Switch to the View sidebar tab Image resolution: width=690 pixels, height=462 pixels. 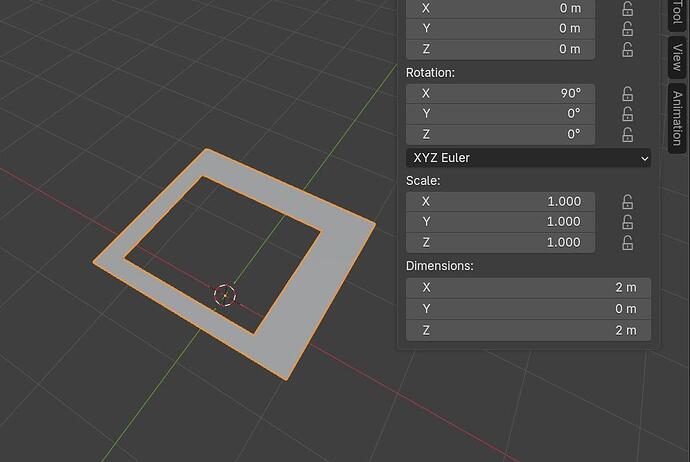pyautogui.click(x=677, y=57)
